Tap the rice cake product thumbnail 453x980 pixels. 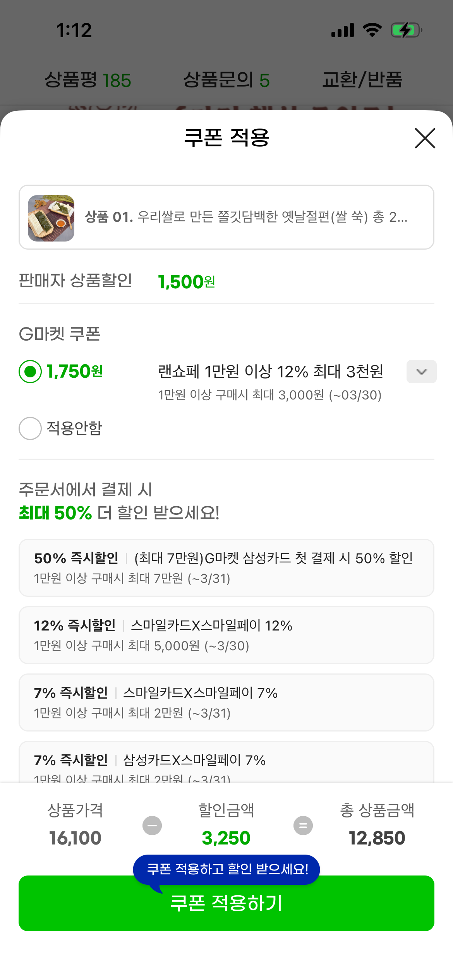(x=51, y=218)
